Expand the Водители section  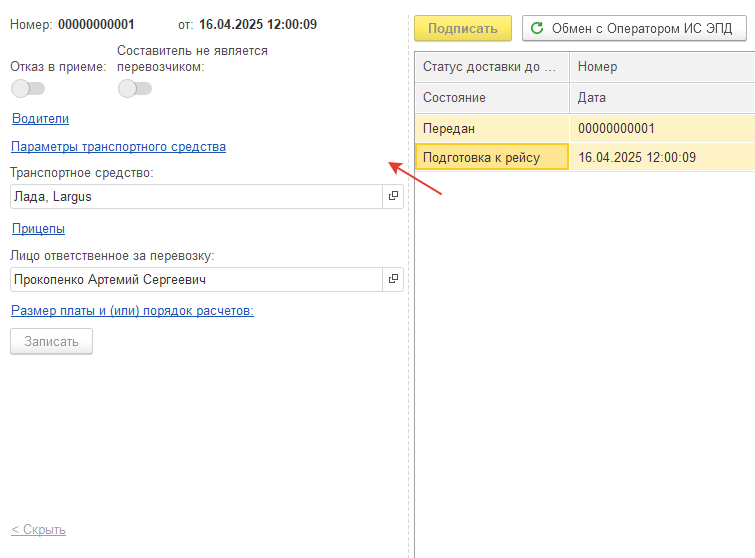(x=40, y=118)
